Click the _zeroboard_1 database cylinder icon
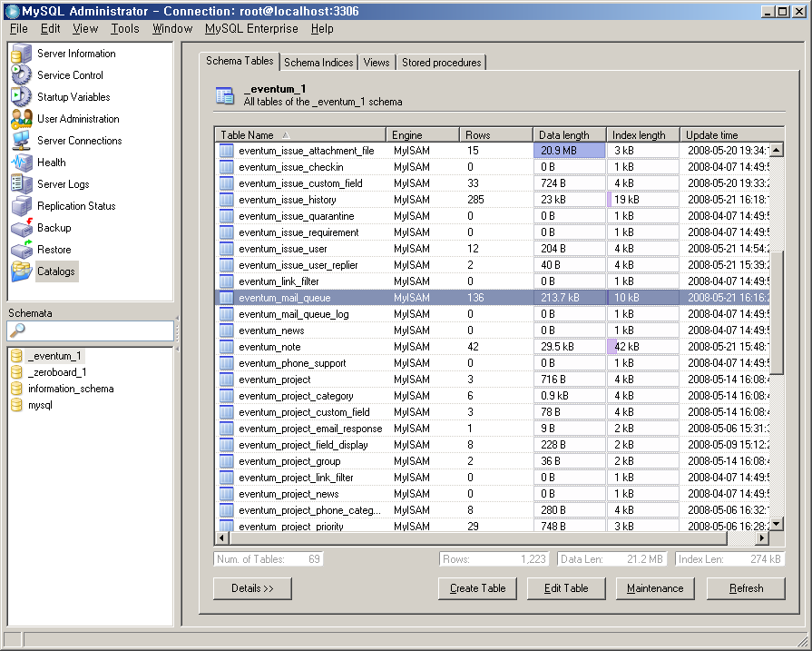Viewport: 812px width, 651px height. (x=16, y=372)
